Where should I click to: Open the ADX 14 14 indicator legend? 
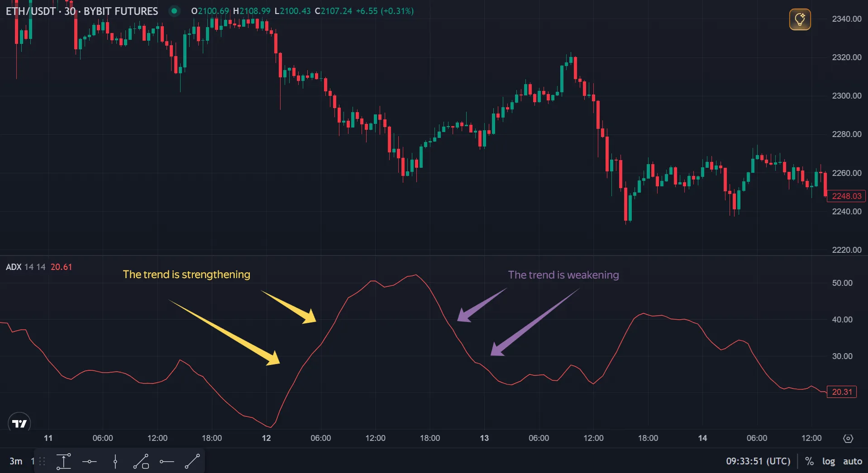(26, 267)
